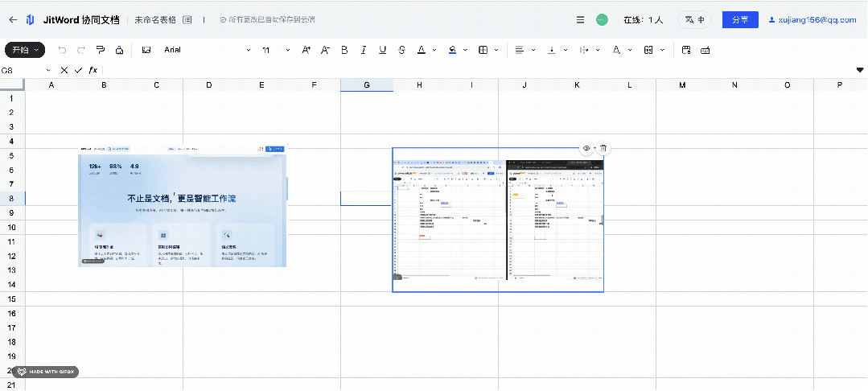This screenshot has width=868, height=391.
Task: Expand the vertical align dropdown arrow
Action: tap(566, 50)
